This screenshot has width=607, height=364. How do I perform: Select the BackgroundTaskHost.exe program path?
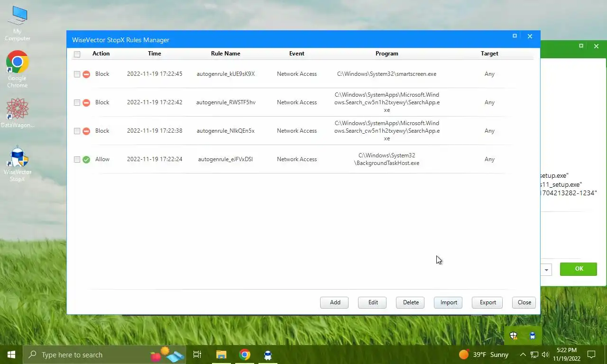point(387,159)
